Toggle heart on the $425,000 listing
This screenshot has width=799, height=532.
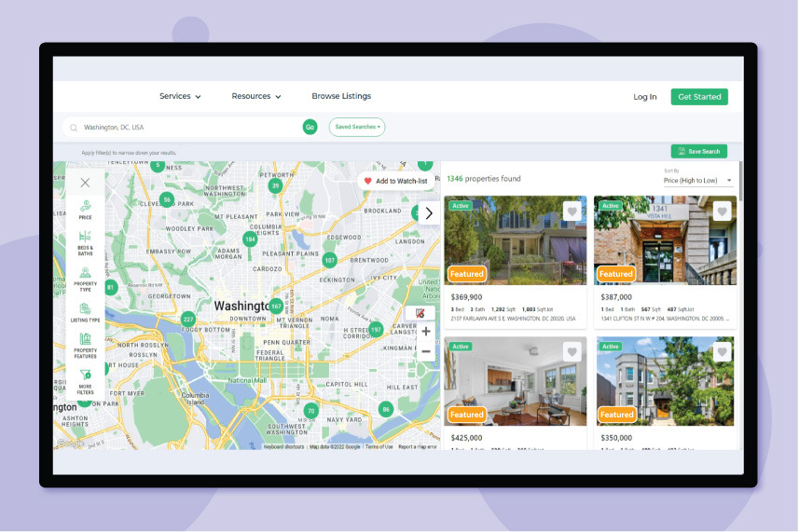(x=572, y=352)
